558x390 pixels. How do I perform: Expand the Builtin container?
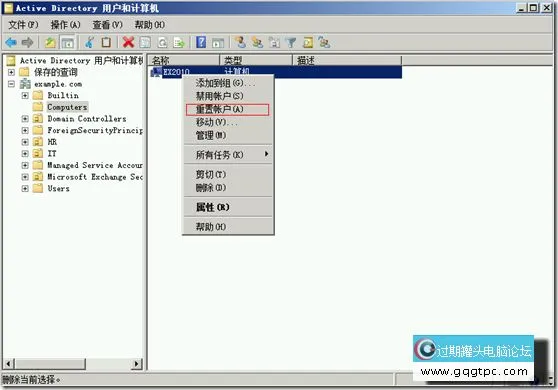(25, 95)
